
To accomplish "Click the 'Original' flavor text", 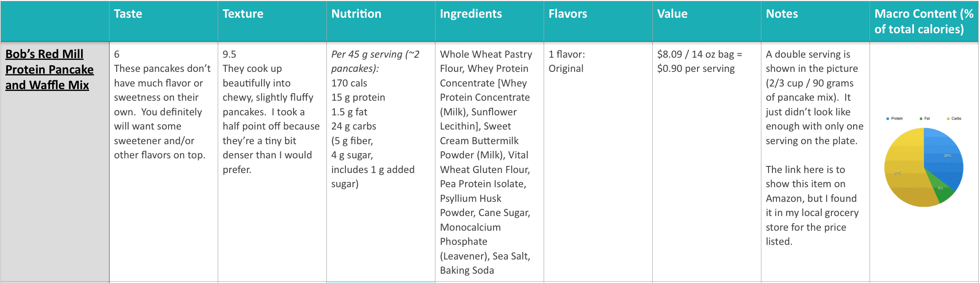I will (566, 69).
